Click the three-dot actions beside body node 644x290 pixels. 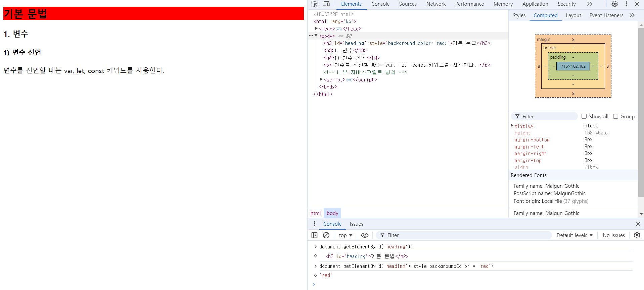(311, 36)
